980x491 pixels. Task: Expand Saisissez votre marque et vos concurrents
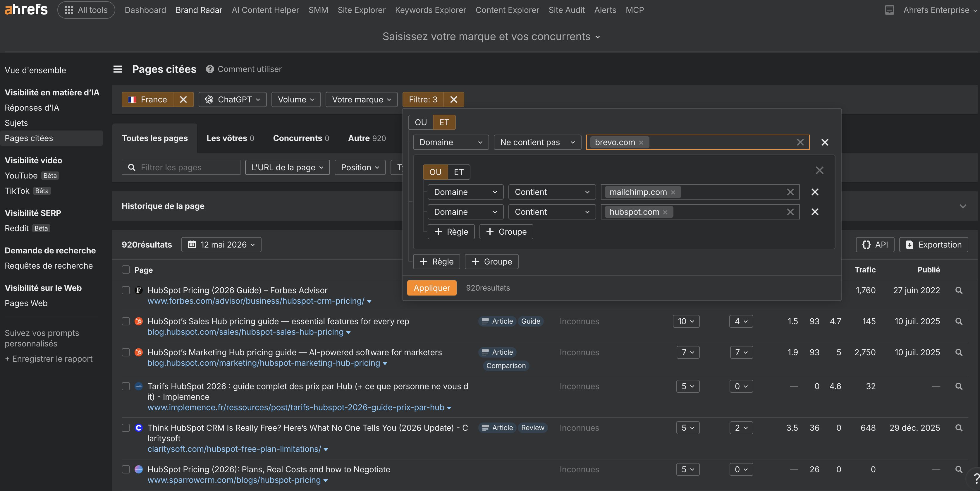(491, 37)
